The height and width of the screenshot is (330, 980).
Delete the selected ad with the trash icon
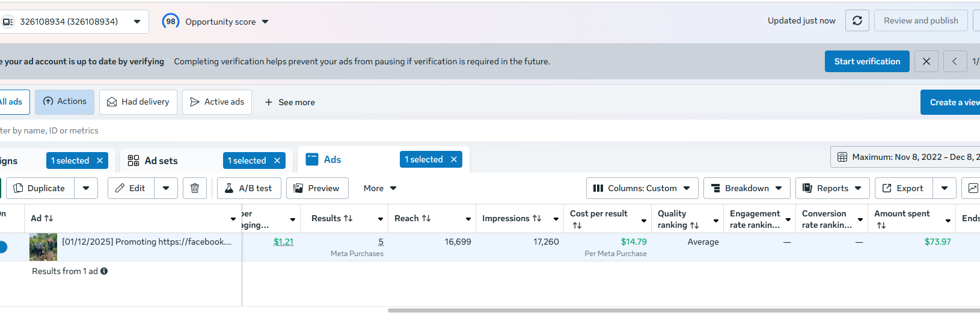coord(195,188)
